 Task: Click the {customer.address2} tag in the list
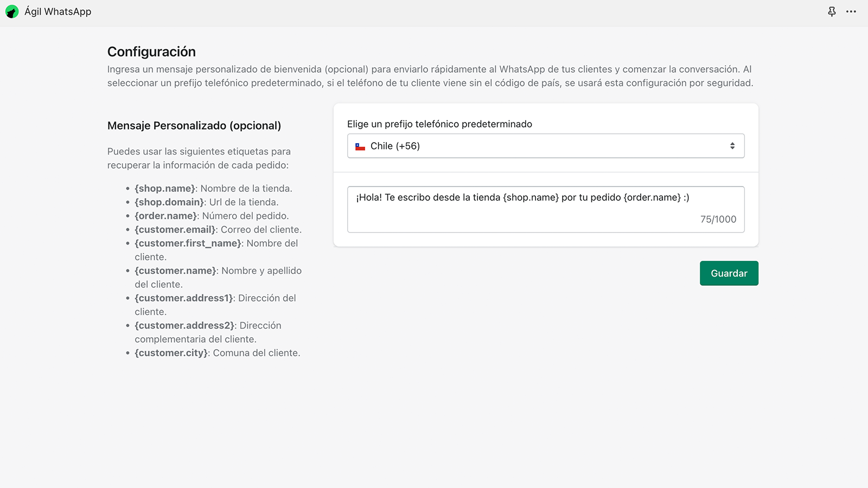click(x=184, y=325)
